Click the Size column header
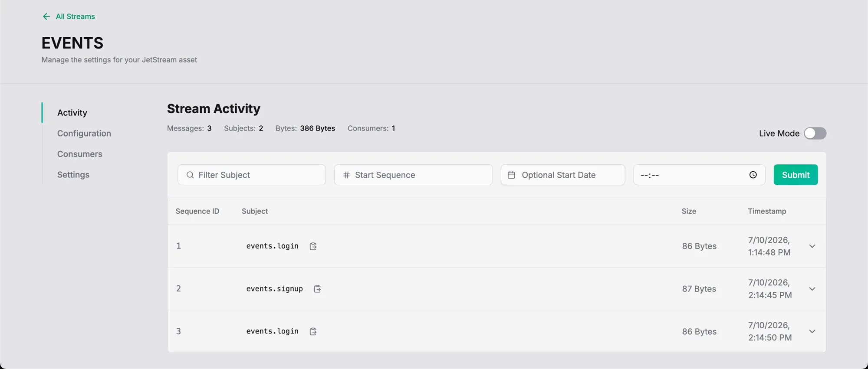Image resolution: width=868 pixels, height=369 pixels. (689, 211)
